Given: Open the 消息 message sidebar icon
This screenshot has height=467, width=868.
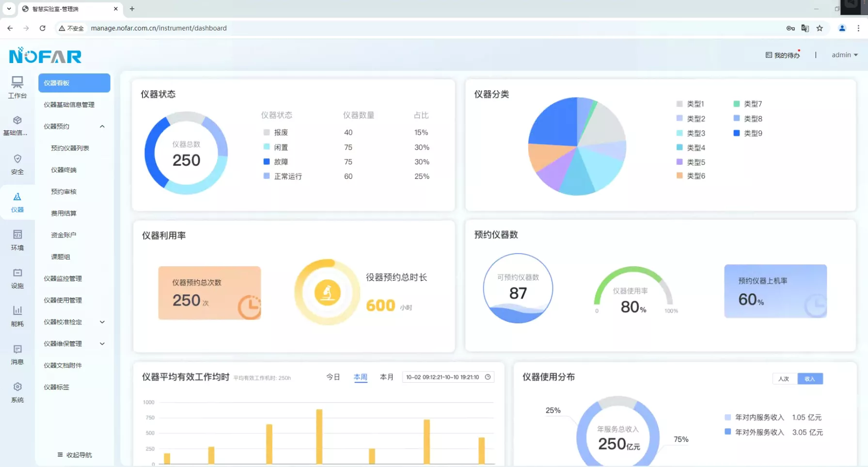Looking at the screenshot, I should (17, 349).
